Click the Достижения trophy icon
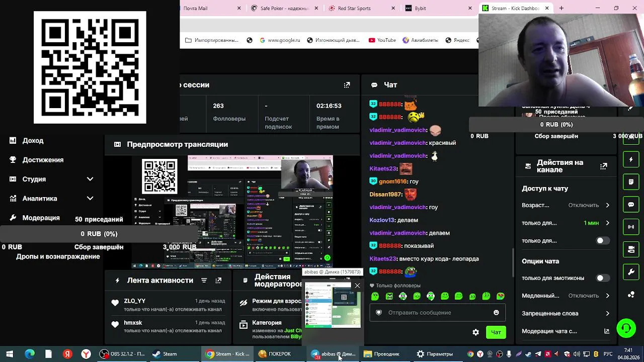The height and width of the screenshot is (362, 644). [13, 160]
